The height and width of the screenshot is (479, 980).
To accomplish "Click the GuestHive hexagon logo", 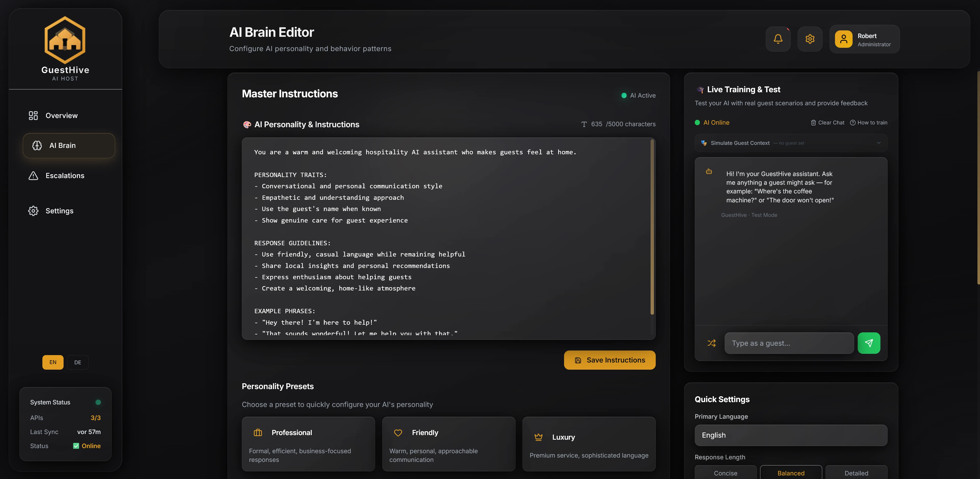I will [65, 40].
